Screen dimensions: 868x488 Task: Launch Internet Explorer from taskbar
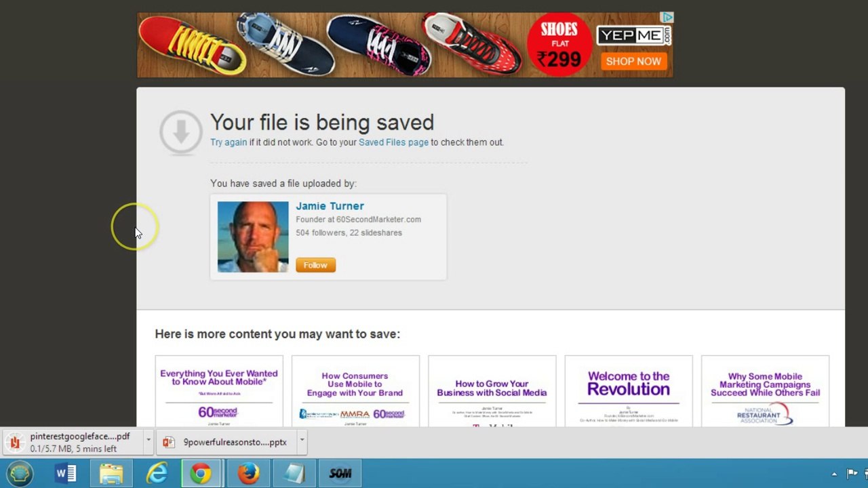point(157,473)
